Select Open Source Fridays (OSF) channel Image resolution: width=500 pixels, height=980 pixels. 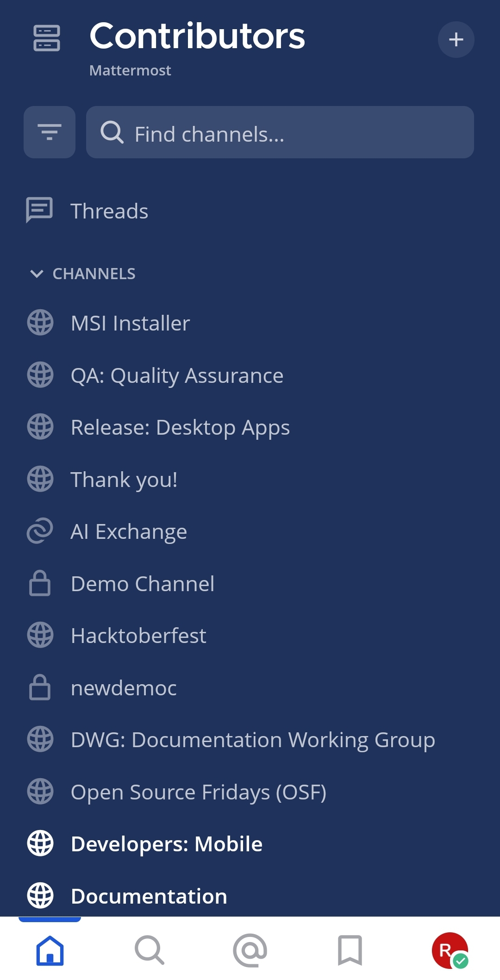click(199, 792)
